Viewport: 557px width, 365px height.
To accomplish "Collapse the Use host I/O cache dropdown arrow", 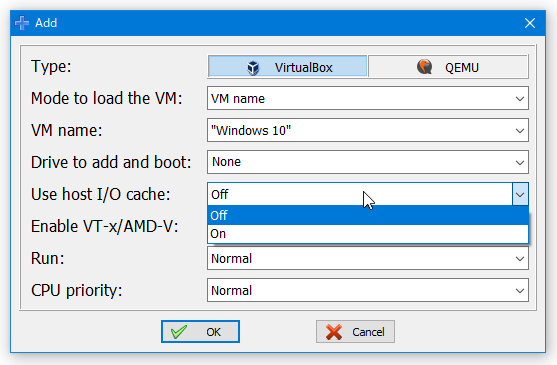I will 520,194.
